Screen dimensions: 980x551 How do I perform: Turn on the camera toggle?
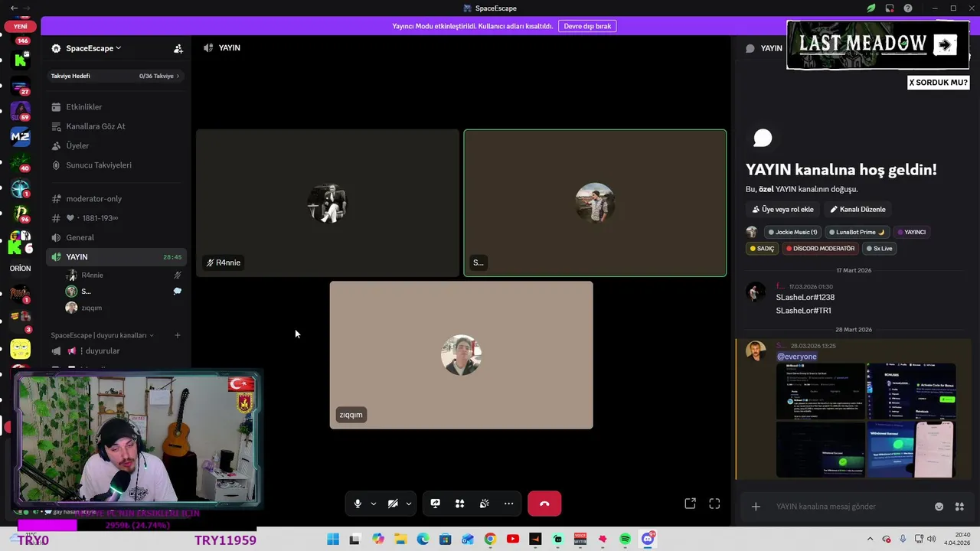(x=393, y=504)
